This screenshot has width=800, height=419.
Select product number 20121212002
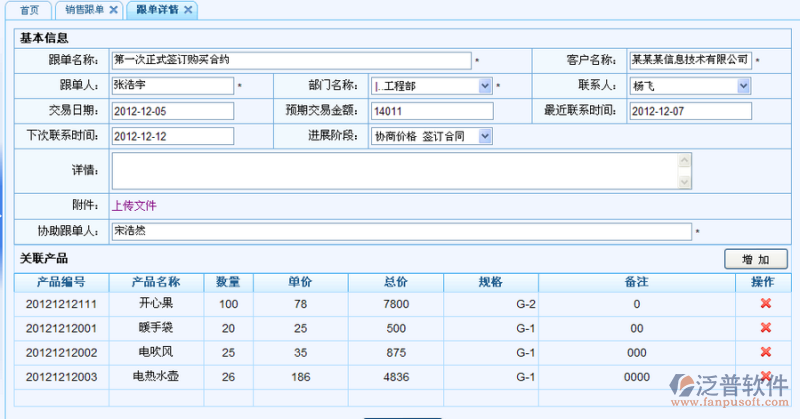tap(61, 353)
